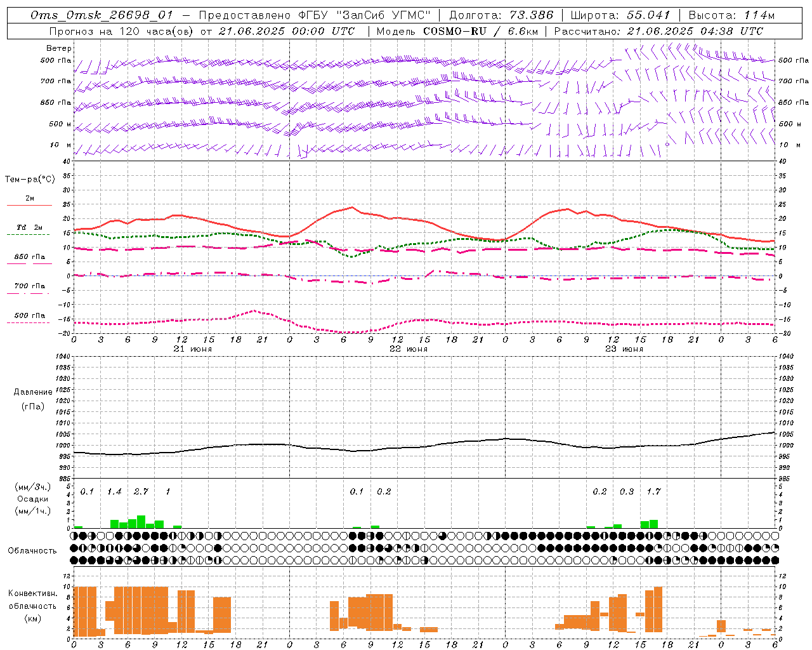Click the '(км)' convective height unit label
The height and width of the screenshot is (650, 812).
click(33, 618)
